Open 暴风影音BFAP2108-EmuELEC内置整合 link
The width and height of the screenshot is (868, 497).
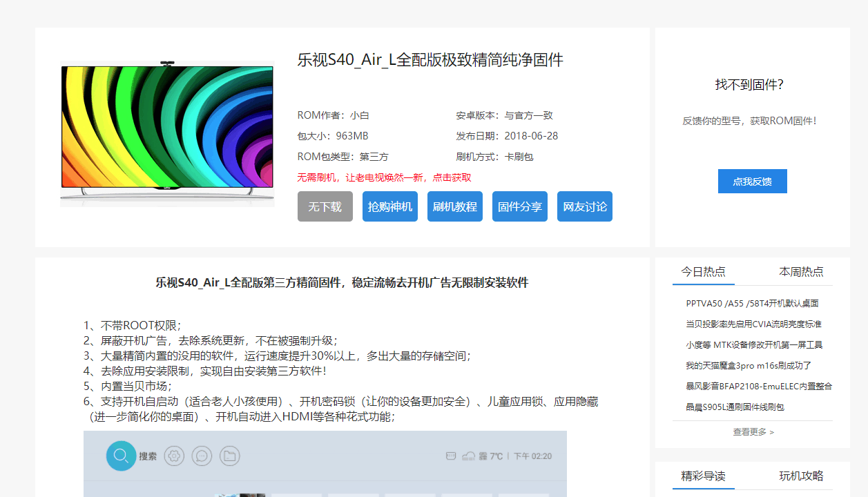759,386
